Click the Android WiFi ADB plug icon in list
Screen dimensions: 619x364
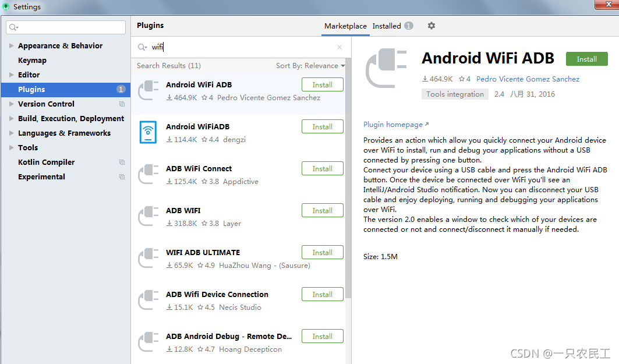(x=148, y=90)
